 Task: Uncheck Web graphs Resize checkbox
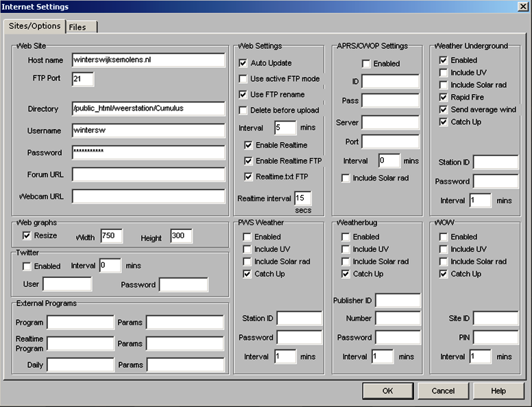27,235
